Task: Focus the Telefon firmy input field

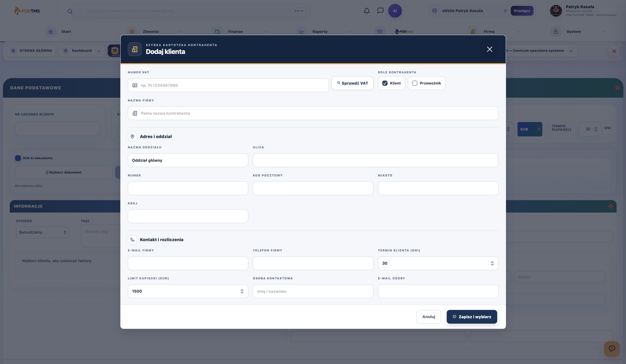Action: [313, 263]
